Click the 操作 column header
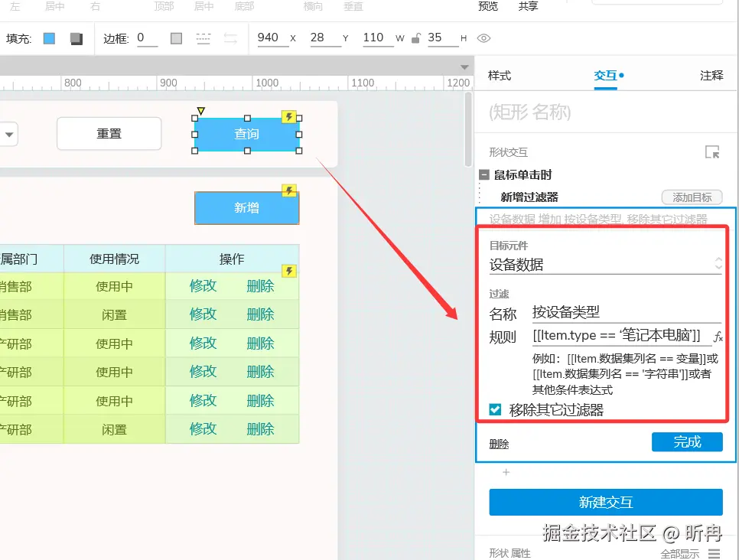The width and height of the screenshot is (739, 560). pyautogui.click(x=232, y=259)
